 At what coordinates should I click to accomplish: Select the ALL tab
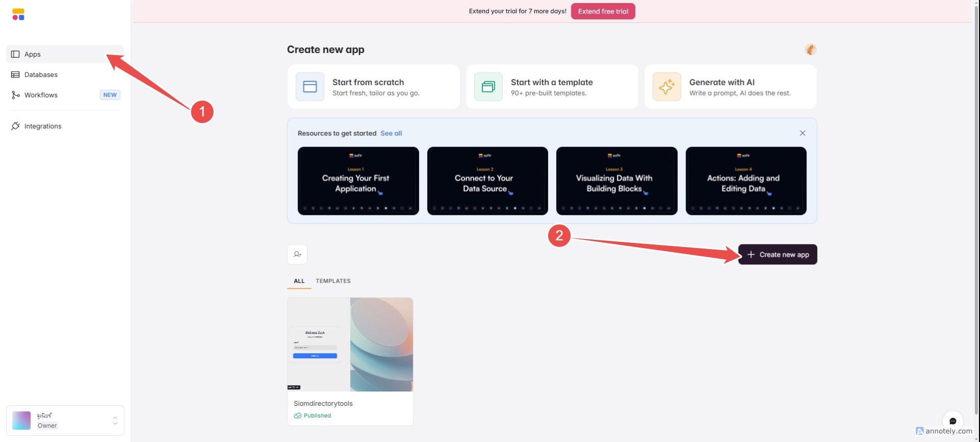299,281
